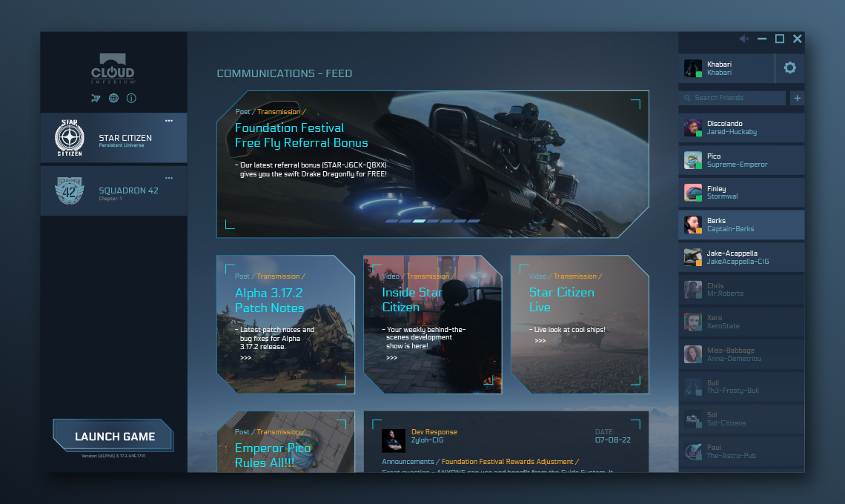Viewport: 845px width, 504px height.
Task: Expand Alpha 3.17.2 Patch Notes arrows
Action: tap(245, 358)
